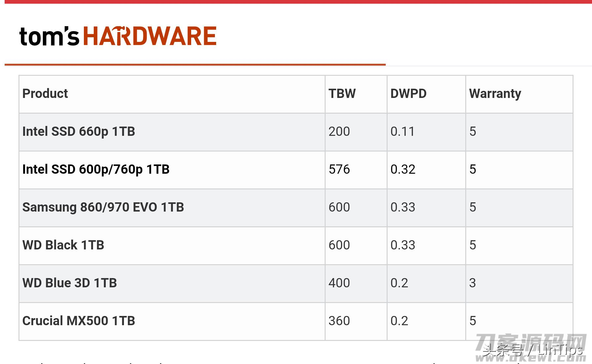Click DWPD 0.2 in Crucial MX500 row
This screenshot has width=592, height=364.
(399, 321)
